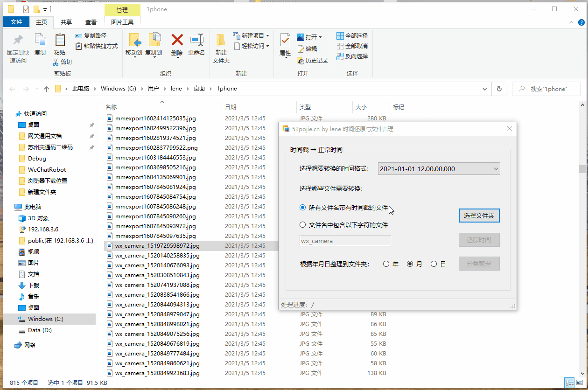Select radio 所有文件名带有时间戳的文件
588x390 pixels.
302,207
